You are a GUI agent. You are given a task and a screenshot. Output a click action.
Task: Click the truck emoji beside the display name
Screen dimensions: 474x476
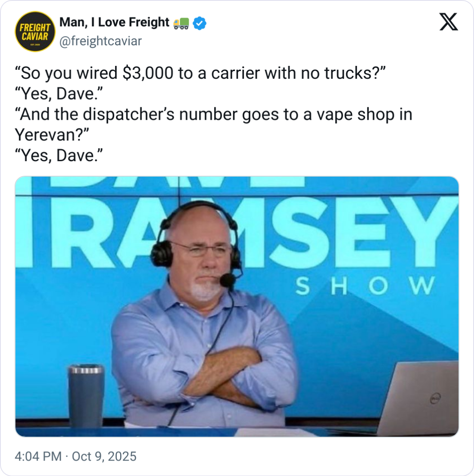[181, 23]
